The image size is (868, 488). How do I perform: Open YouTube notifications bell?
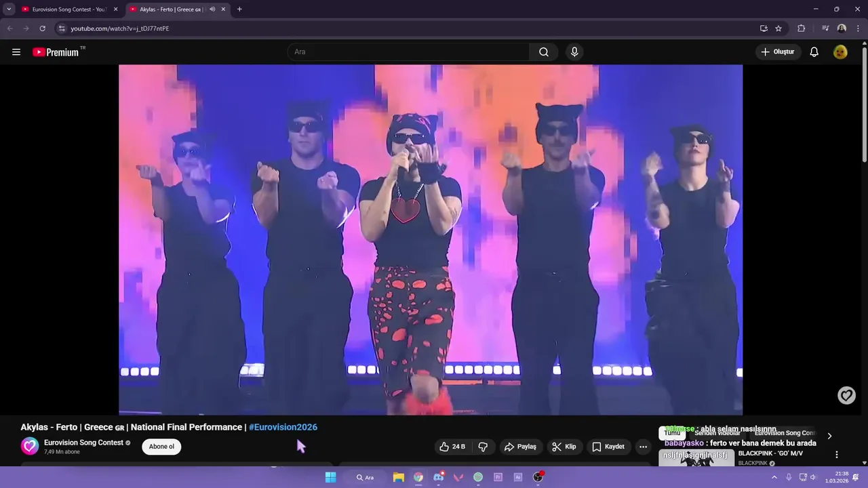pyautogui.click(x=814, y=52)
